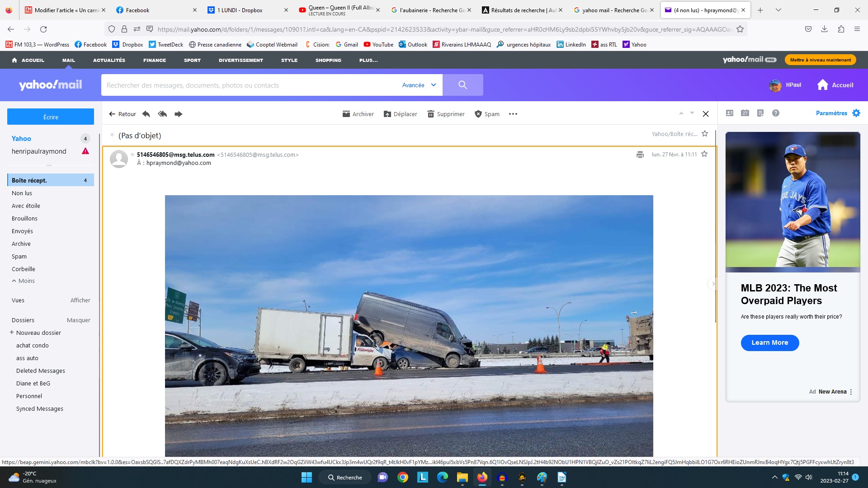Open the Settings gear icon
The image size is (868, 488).
click(856, 113)
